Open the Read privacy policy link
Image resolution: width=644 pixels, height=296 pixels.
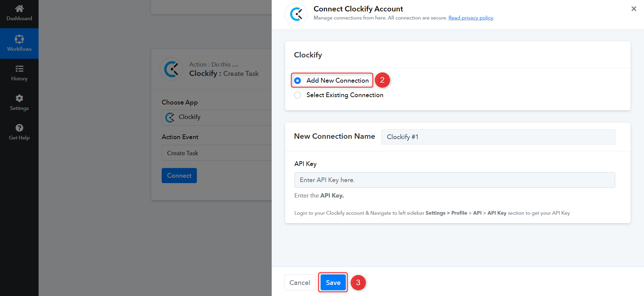pos(471,18)
